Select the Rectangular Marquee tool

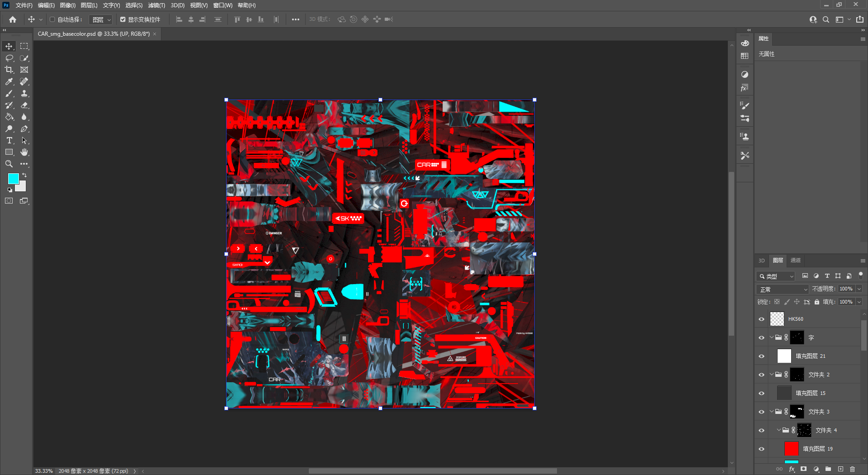24,46
